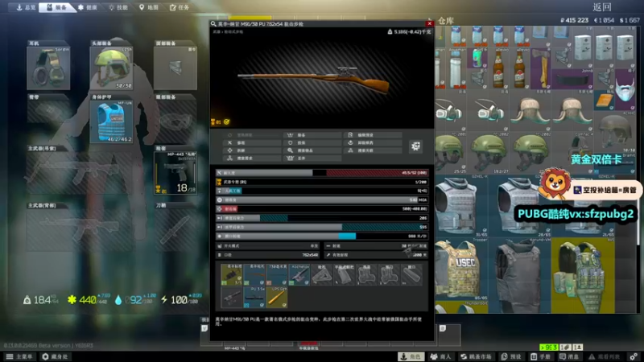Select the PU 3.5x scope mod slot
This screenshot has height=362, width=644.
254,297
